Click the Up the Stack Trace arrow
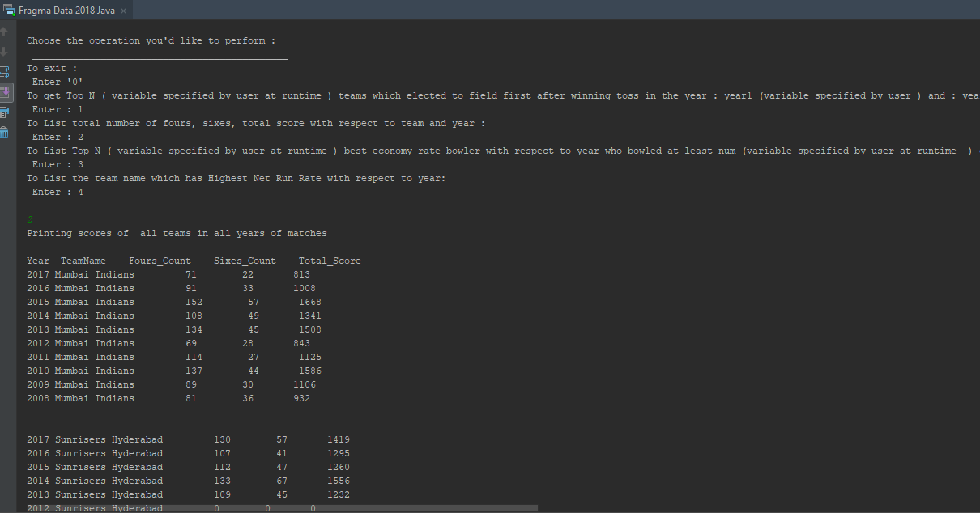The width and height of the screenshot is (980, 513). pos(4,32)
